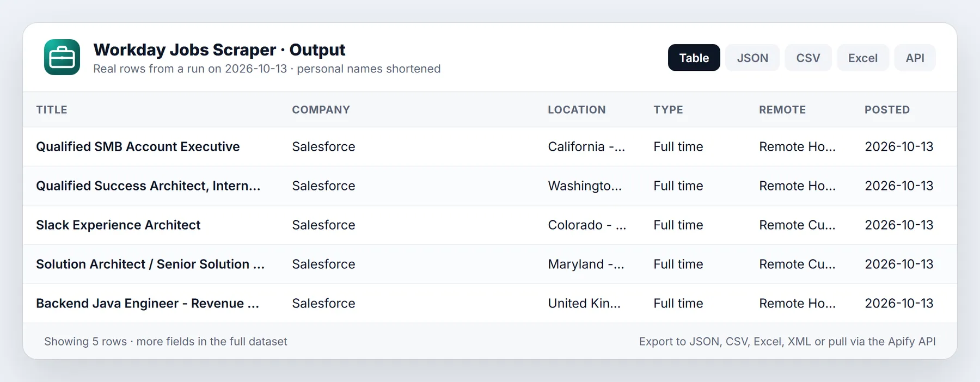Click the California location cell

tap(586, 147)
